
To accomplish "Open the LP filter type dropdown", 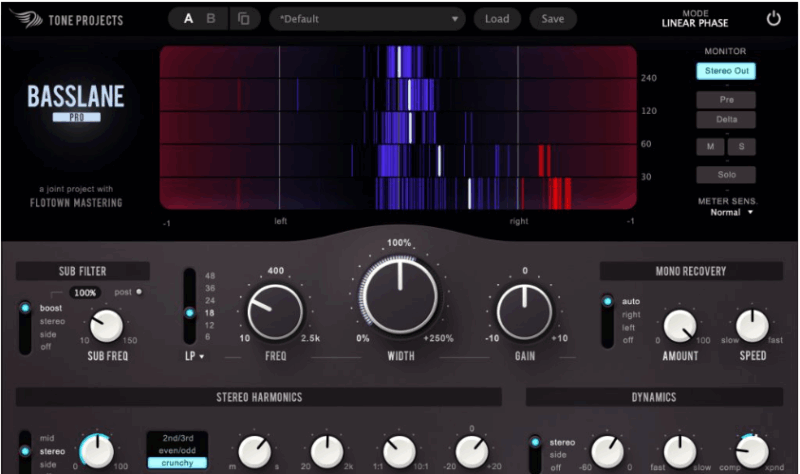I will 194,356.
